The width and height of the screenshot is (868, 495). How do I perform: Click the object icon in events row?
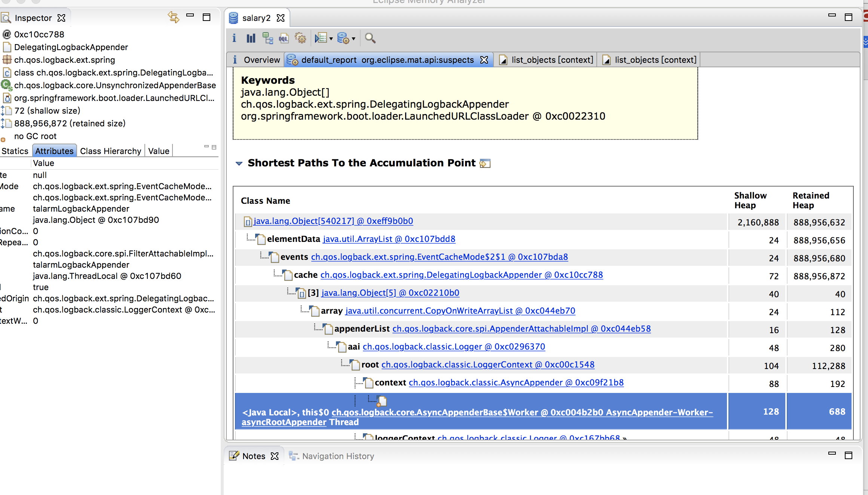275,257
